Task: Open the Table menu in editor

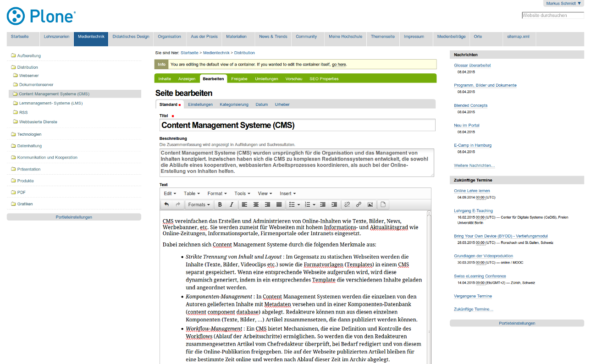Action: pyautogui.click(x=192, y=193)
